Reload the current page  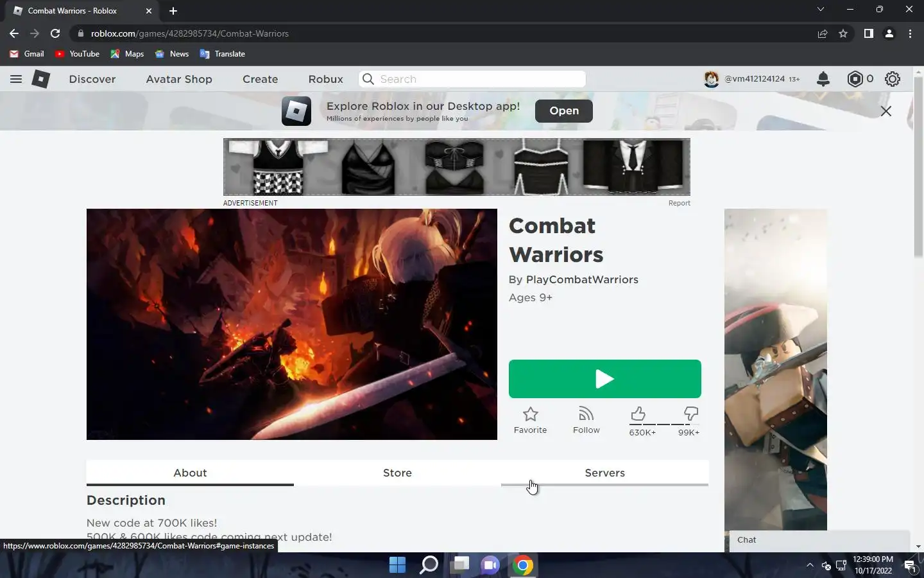(x=55, y=33)
